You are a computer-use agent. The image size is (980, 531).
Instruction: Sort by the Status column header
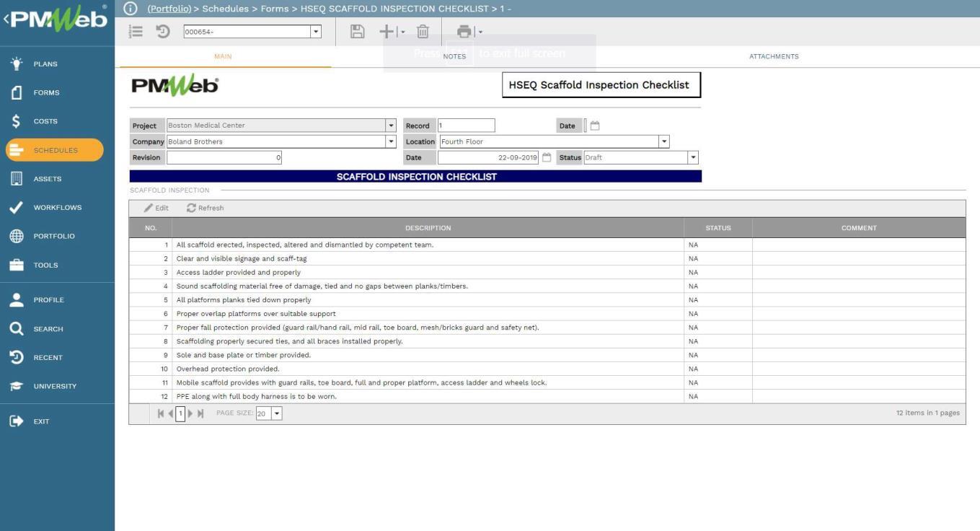click(x=718, y=228)
